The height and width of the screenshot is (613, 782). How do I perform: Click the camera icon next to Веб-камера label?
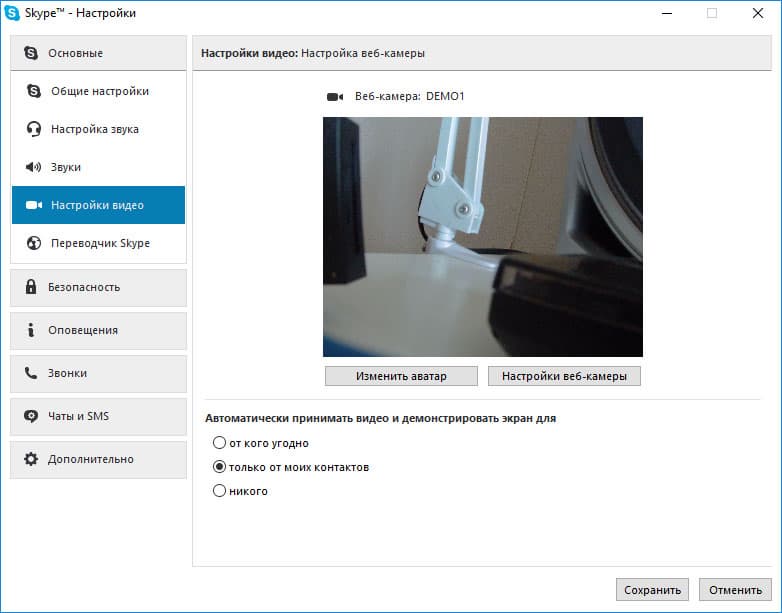point(335,97)
